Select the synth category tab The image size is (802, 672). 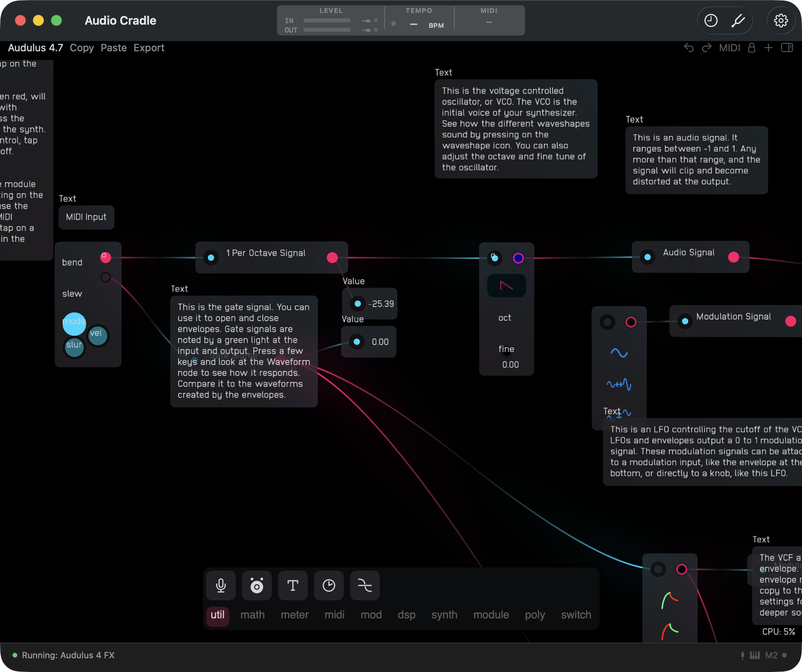click(444, 615)
